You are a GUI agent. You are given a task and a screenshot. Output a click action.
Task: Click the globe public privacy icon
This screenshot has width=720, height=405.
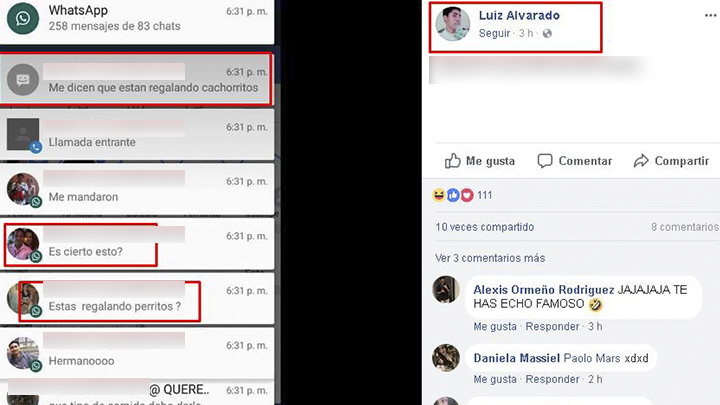[x=547, y=34]
